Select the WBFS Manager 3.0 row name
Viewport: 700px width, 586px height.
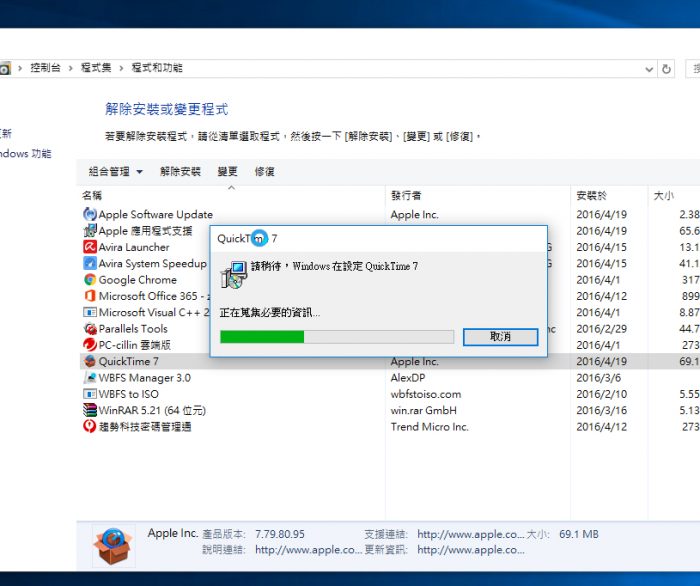(145, 378)
